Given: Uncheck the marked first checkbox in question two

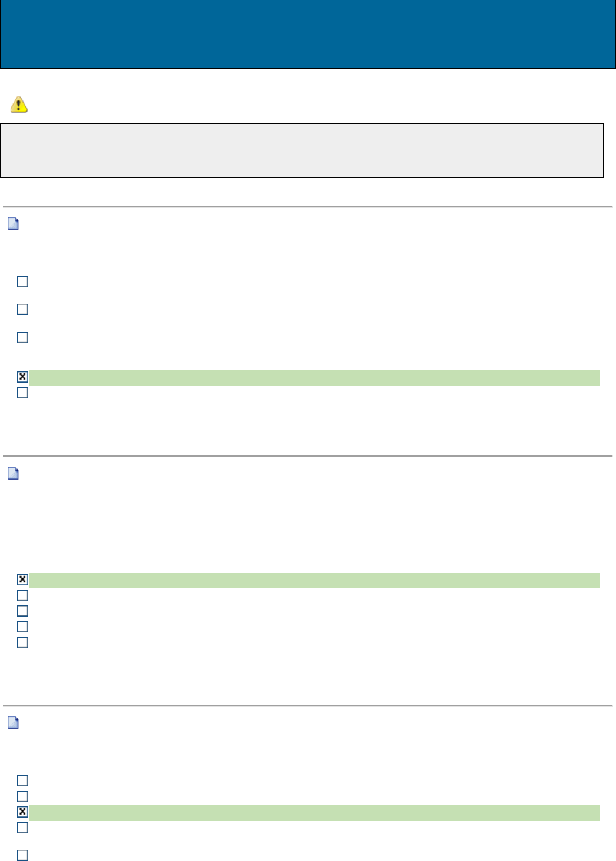Looking at the screenshot, I should click(22, 579).
